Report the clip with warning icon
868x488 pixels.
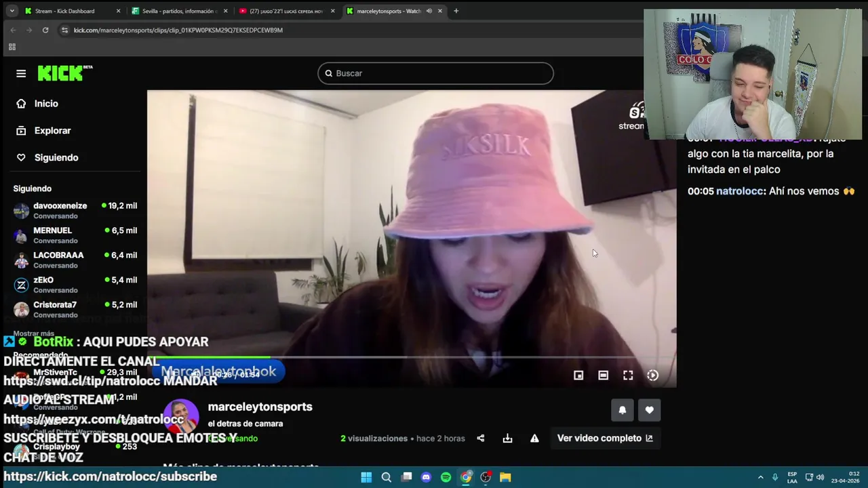tap(534, 439)
